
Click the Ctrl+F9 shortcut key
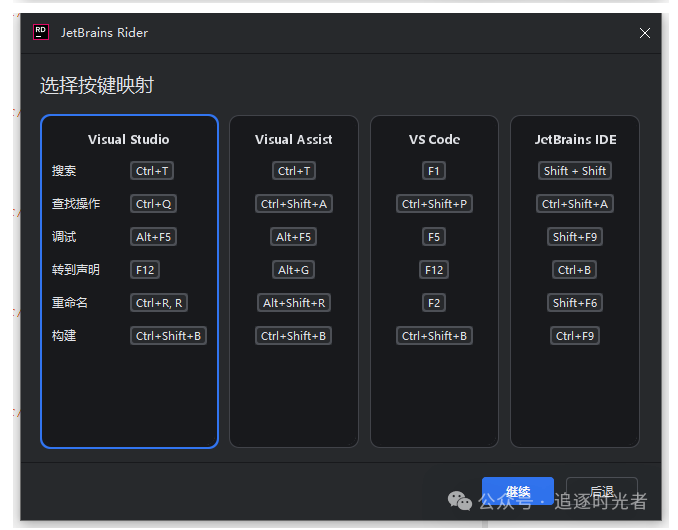tap(575, 336)
